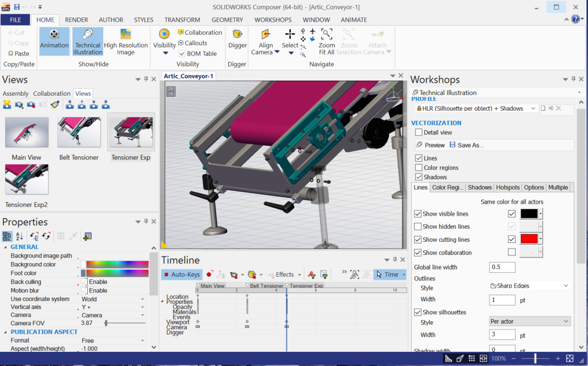
Task: Click the Callouts button
Action: tap(192, 43)
